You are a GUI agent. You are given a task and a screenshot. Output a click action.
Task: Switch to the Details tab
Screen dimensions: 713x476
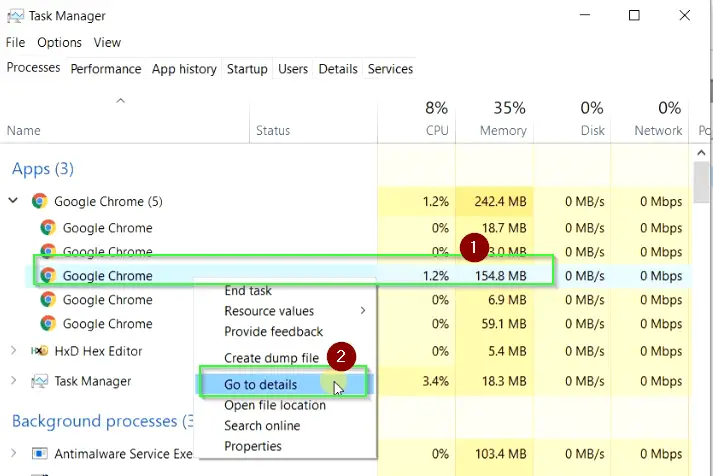[338, 69]
